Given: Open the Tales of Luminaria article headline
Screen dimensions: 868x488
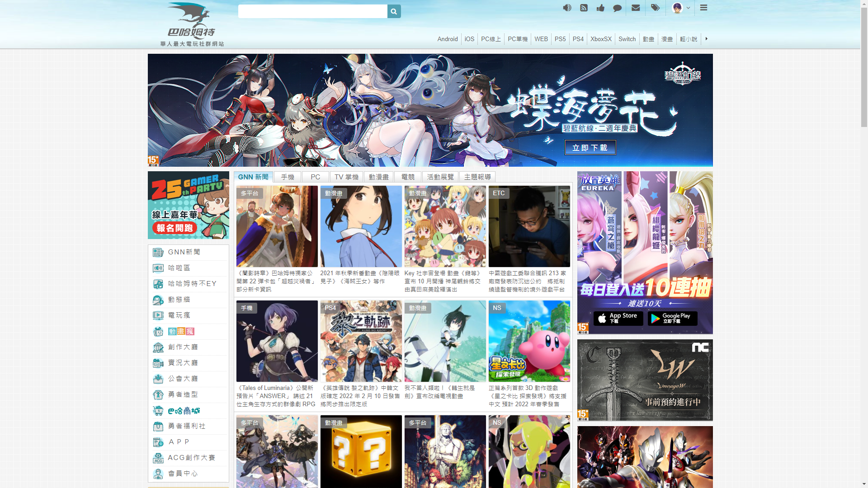Looking at the screenshot, I should click(x=276, y=396).
